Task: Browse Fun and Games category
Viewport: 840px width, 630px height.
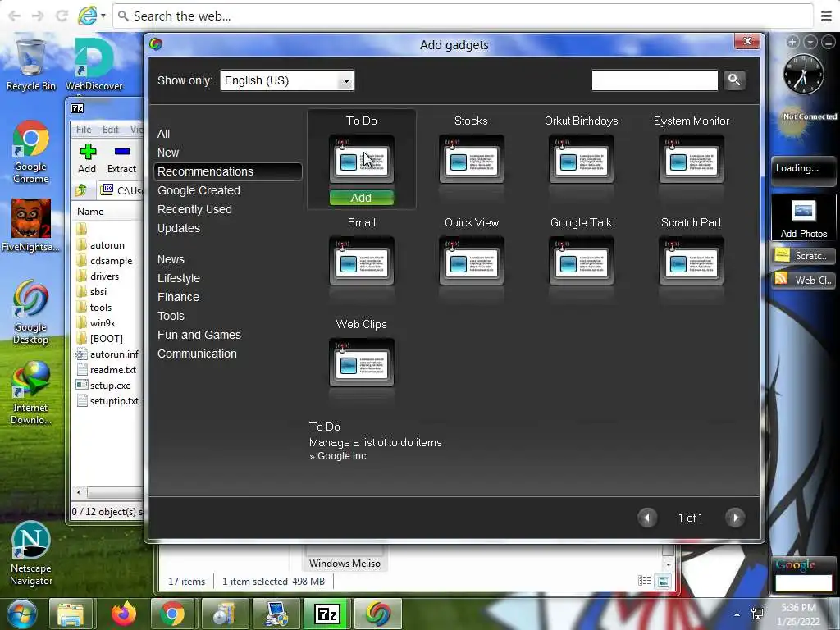Action: pyautogui.click(x=199, y=335)
